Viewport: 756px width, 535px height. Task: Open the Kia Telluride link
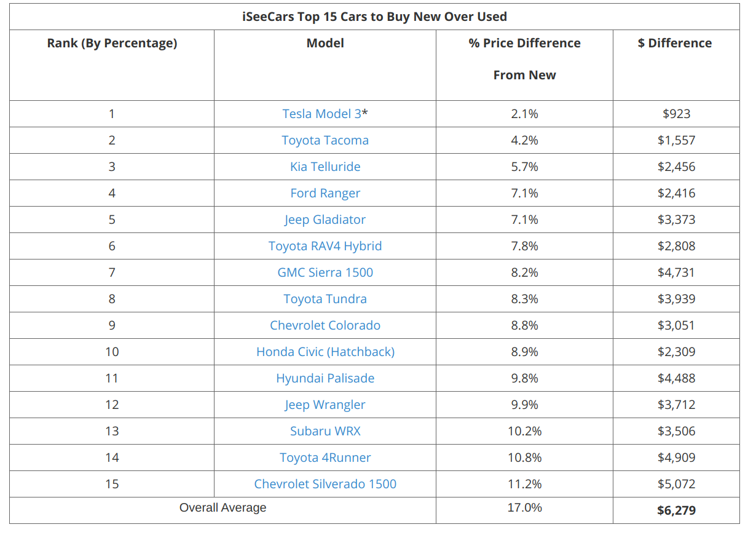[x=325, y=167]
